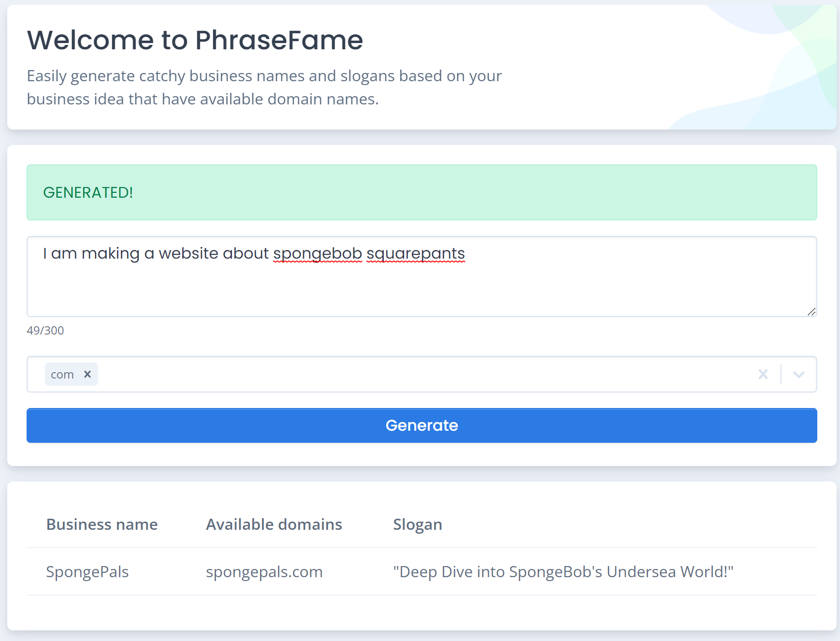The width and height of the screenshot is (840, 641).
Task: Click the textarea resize handle
Action: click(811, 312)
